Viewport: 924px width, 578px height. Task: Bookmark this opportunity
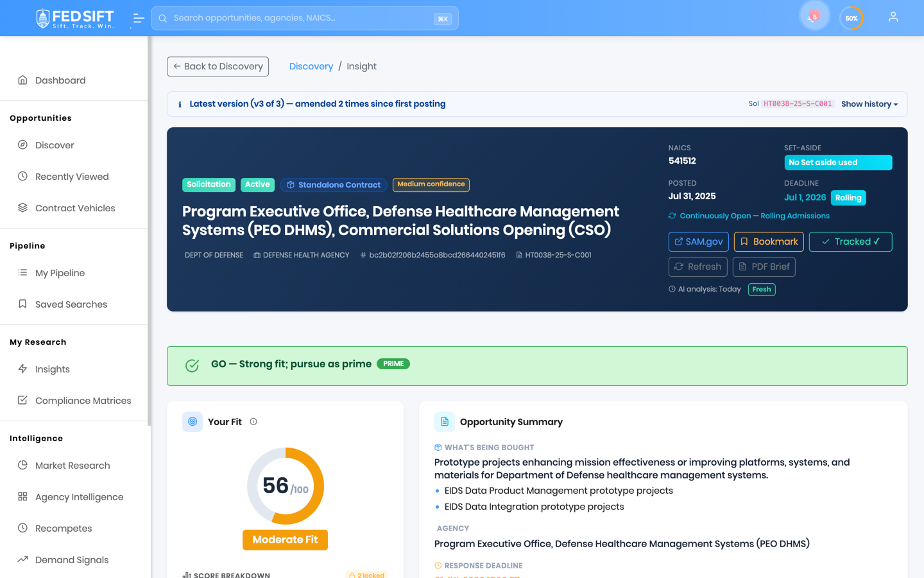coord(769,241)
